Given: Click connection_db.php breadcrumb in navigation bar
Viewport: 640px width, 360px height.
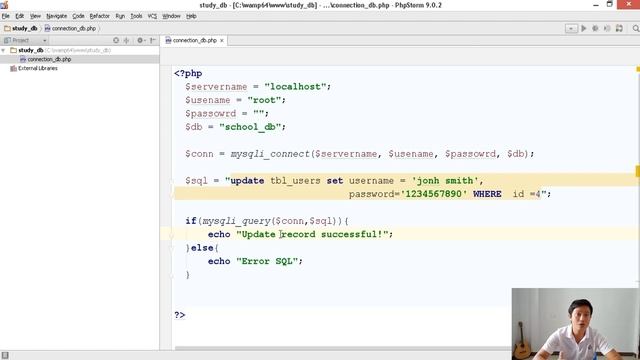Looking at the screenshot, I should click(x=70, y=29).
